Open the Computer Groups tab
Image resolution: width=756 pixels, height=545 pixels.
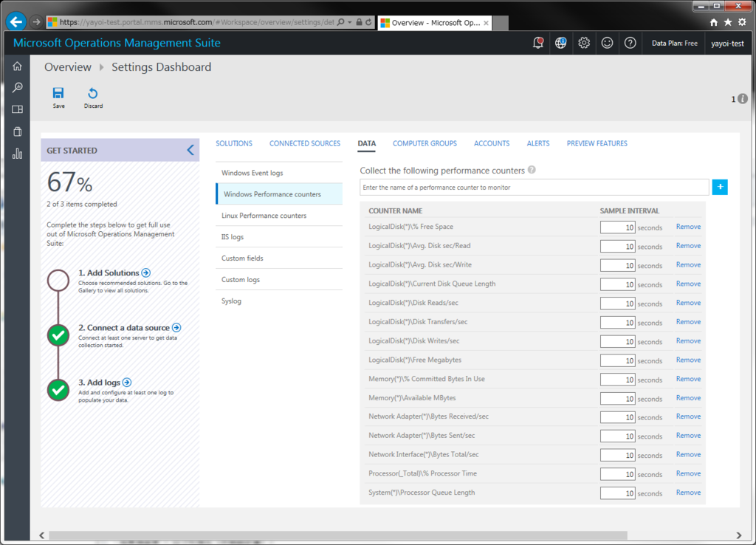425,143
